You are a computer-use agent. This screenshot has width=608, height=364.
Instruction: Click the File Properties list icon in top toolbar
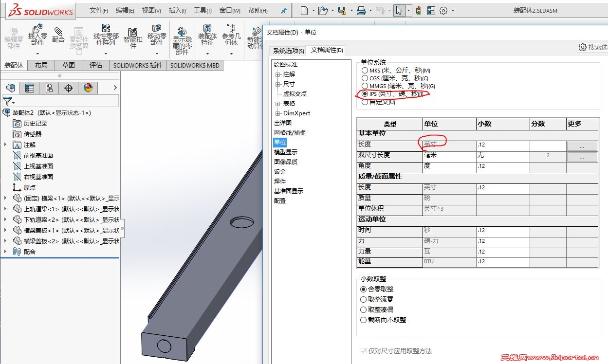[431, 10]
